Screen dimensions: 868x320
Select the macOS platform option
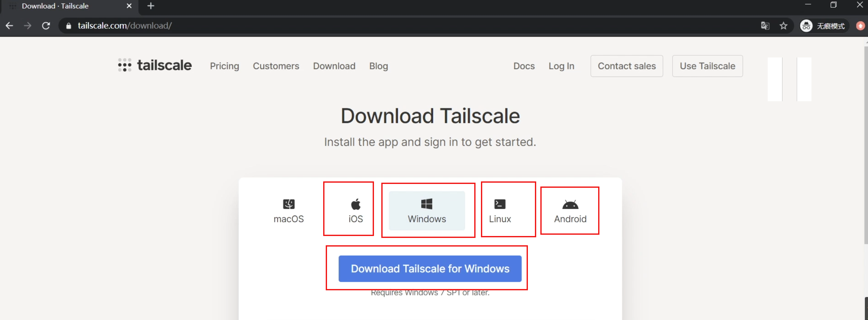point(288,210)
